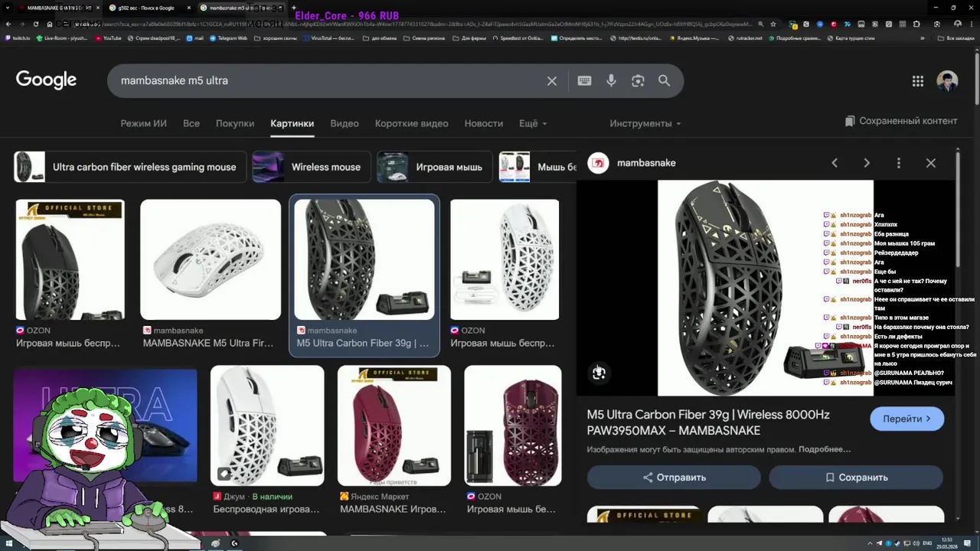Search inside image with Lens icon
980x551 pixels.
(599, 373)
